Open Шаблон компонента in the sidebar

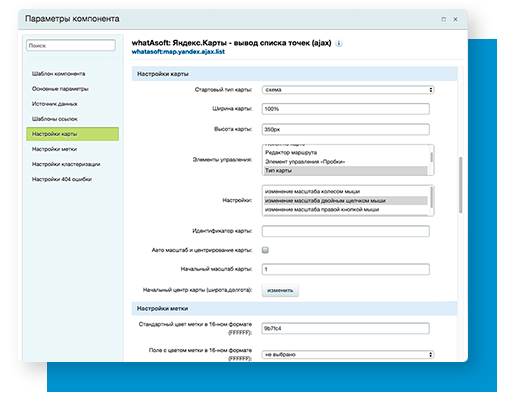click(58, 74)
